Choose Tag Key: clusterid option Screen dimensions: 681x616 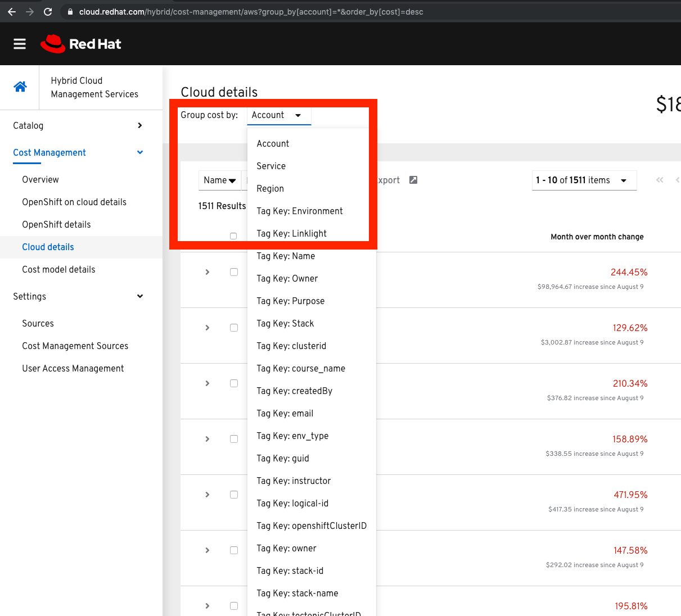click(312, 346)
